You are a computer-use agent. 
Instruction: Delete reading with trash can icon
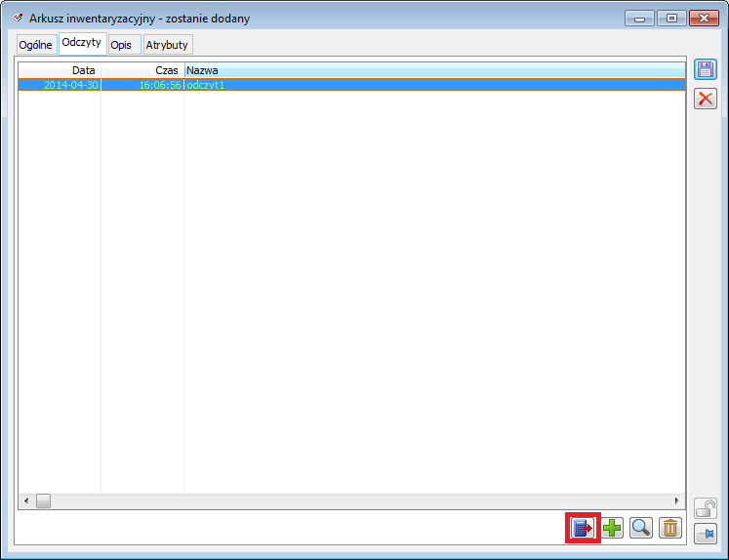[x=669, y=528]
